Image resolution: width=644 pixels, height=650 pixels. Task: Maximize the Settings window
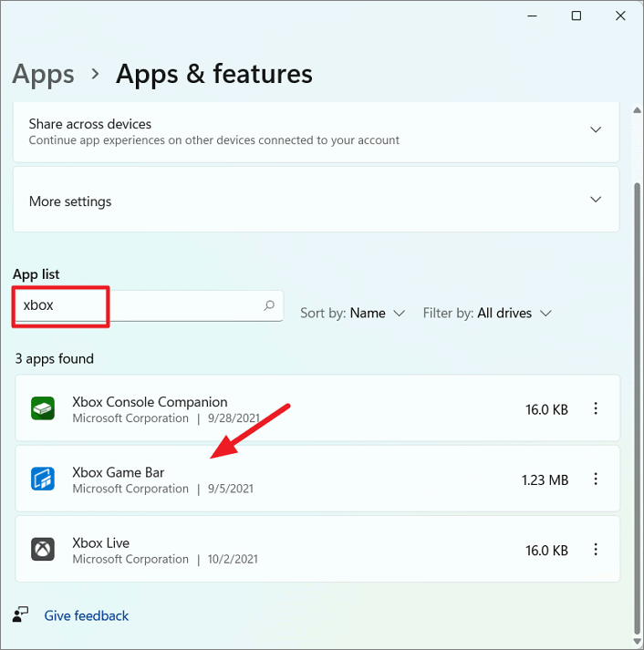[576, 15]
